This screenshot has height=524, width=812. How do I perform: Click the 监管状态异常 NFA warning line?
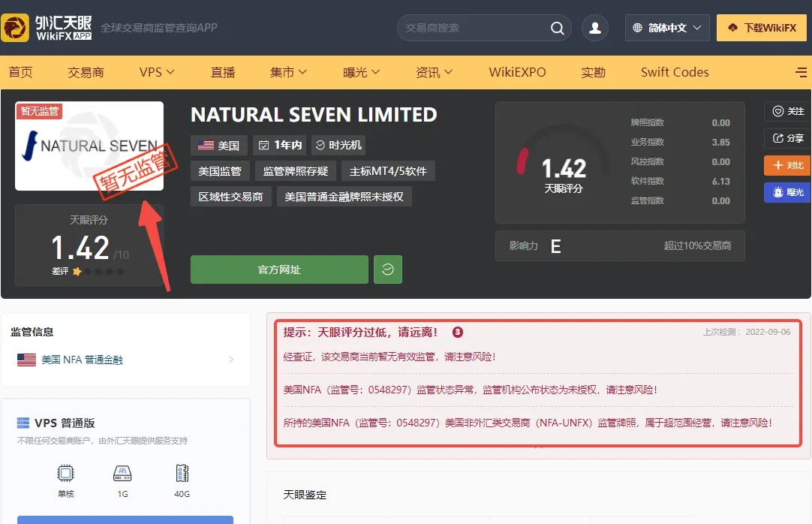[471, 390]
